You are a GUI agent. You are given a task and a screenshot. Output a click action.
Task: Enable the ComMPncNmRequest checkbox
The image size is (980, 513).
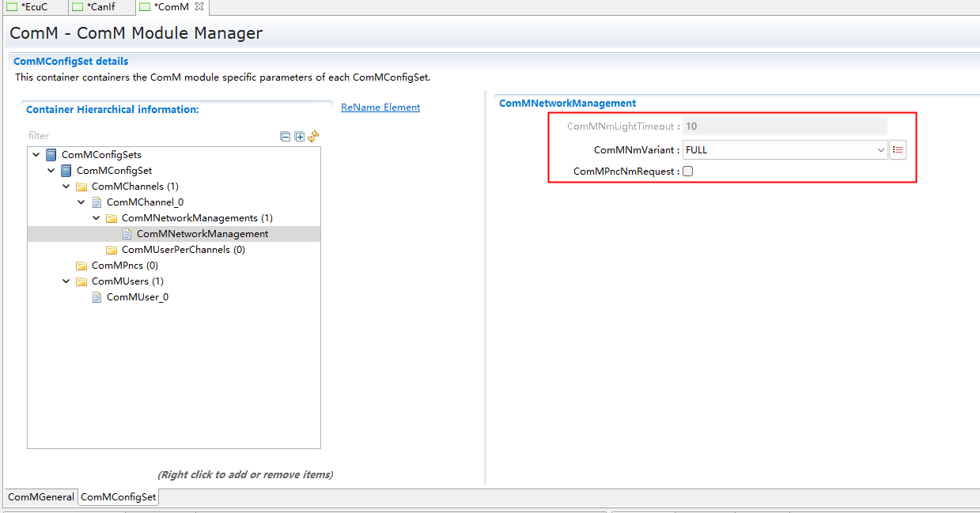pos(688,172)
